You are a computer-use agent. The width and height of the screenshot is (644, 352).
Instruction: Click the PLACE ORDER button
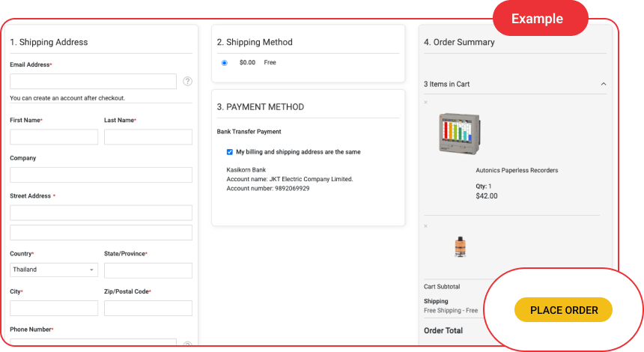pos(563,310)
